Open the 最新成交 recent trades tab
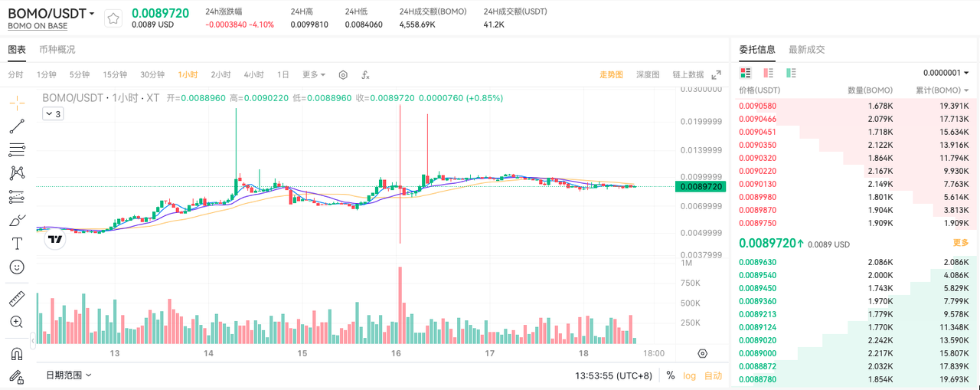Viewport: 980px width, 390px height. [807, 50]
